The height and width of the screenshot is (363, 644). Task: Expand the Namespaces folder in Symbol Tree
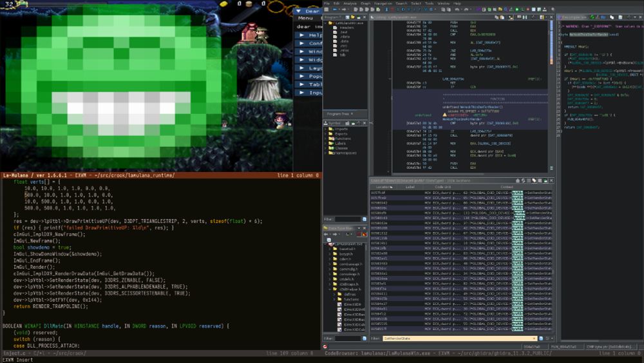pyautogui.click(x=326, y=153)
